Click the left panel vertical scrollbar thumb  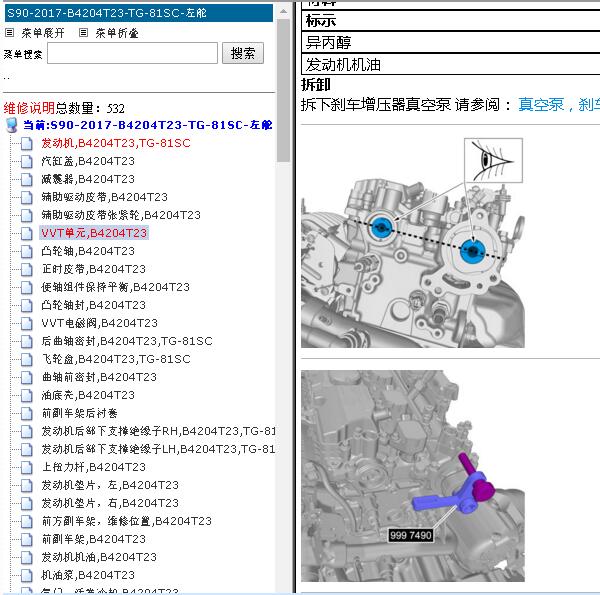coord(283,91)
